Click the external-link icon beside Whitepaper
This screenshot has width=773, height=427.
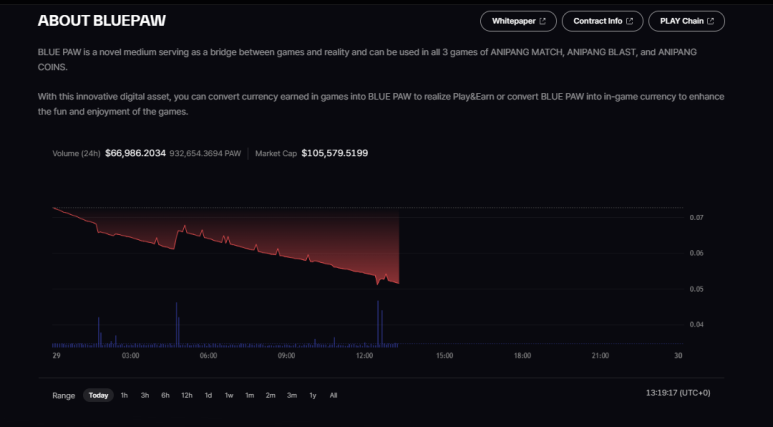pos(542,21)
